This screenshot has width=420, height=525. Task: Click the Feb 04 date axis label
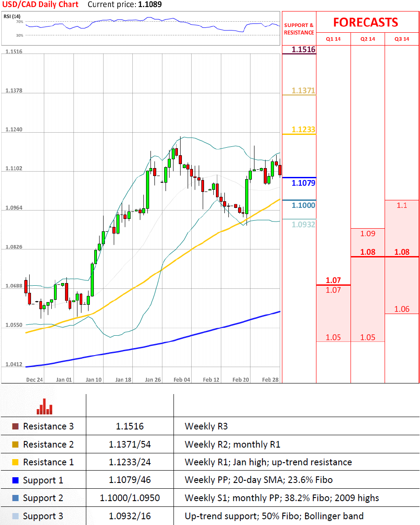tap(182, 379)
